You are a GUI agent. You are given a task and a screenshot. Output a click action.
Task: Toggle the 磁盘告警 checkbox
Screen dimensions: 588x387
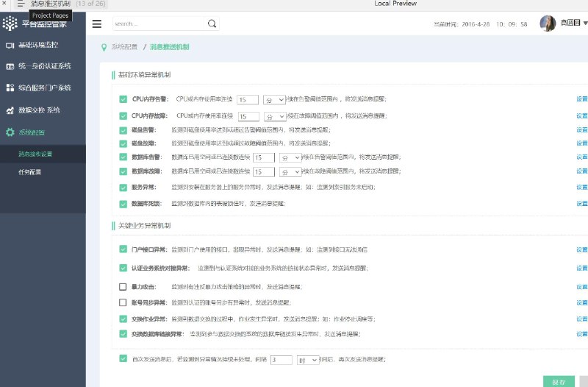tap(123, 130)
